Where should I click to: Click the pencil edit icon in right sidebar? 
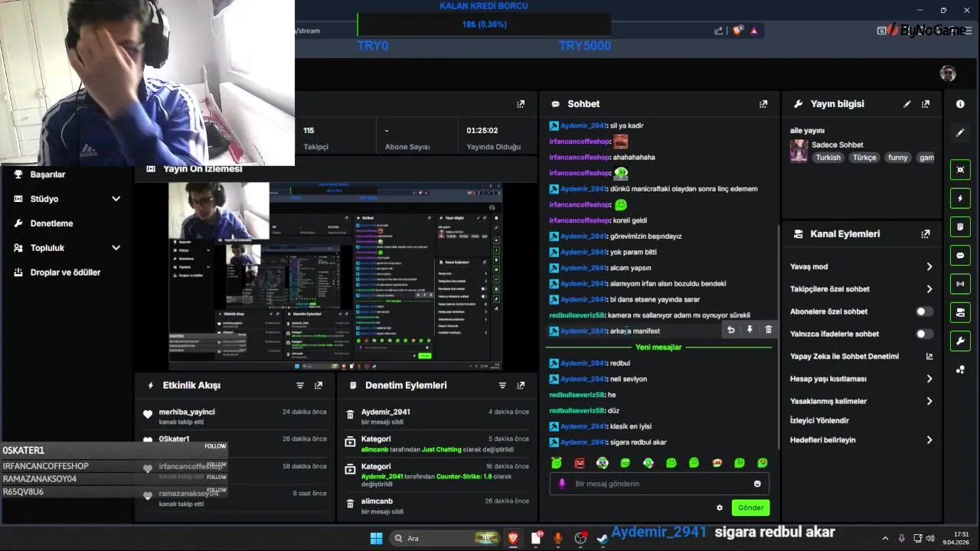[960, 132]
